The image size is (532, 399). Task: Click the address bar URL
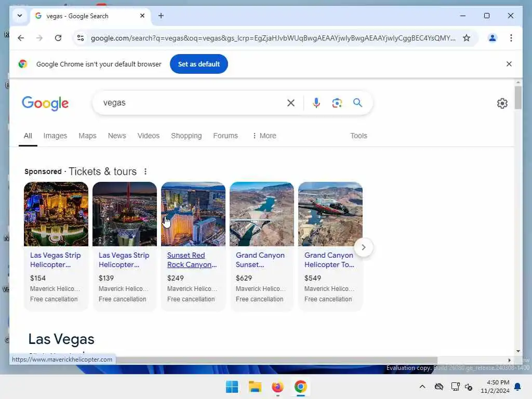[273, 38]
